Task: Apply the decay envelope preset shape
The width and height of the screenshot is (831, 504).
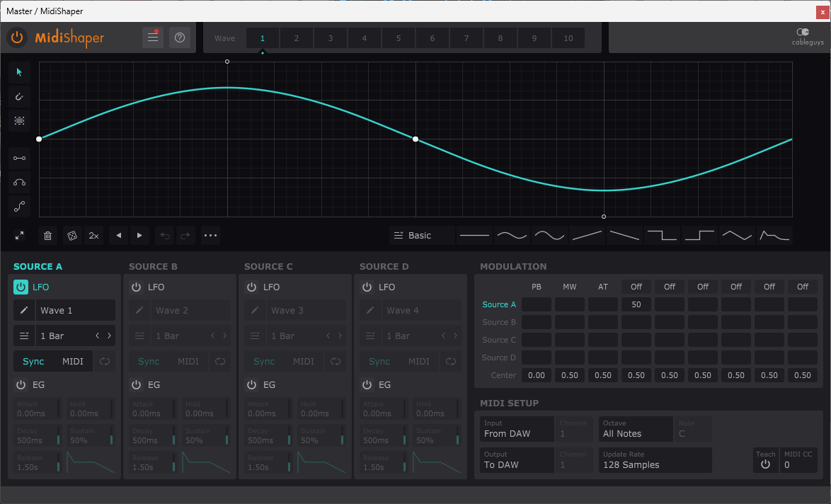Action: tap(775, 235)
